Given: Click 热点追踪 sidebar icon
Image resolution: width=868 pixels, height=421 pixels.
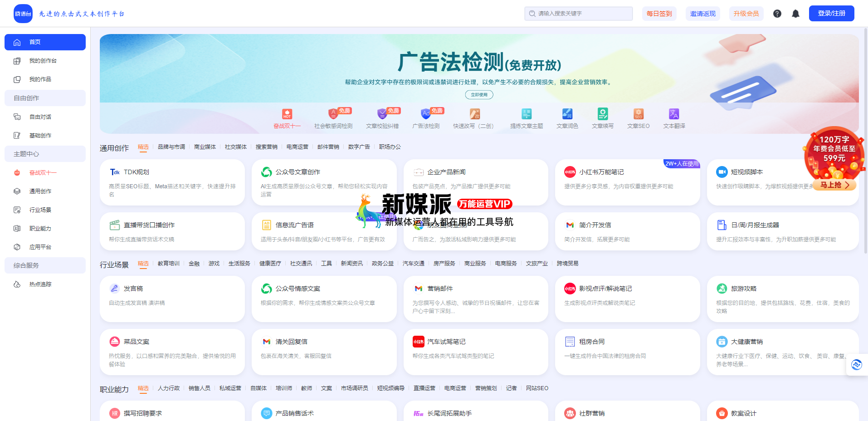Looking at the screenshot, I should 17,284.
